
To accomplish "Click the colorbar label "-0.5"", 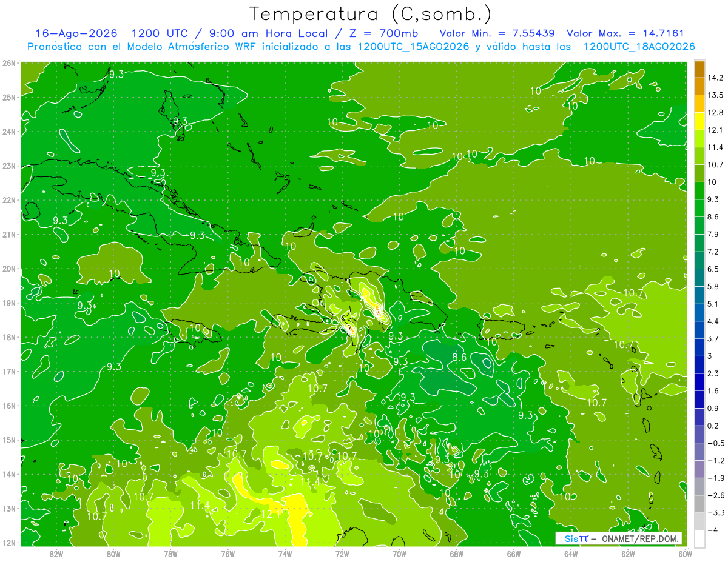I will click(715, 443).
